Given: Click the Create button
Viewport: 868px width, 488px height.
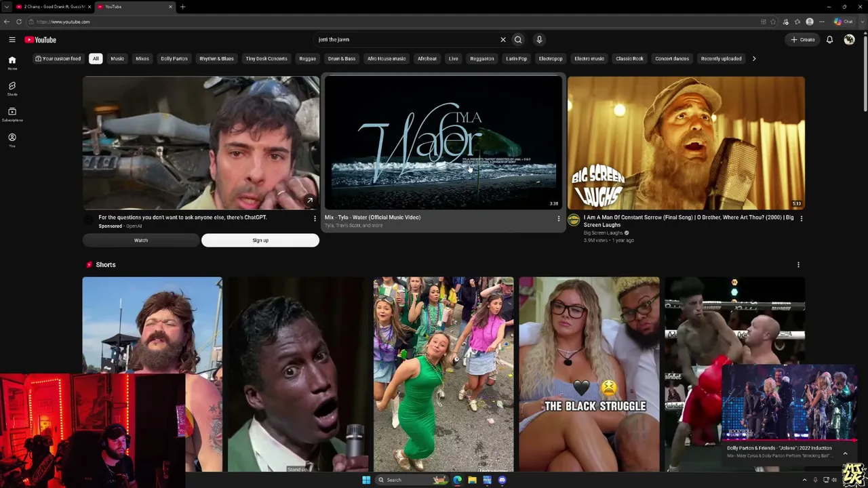Looking at the screenshot, I should (802, 40).
